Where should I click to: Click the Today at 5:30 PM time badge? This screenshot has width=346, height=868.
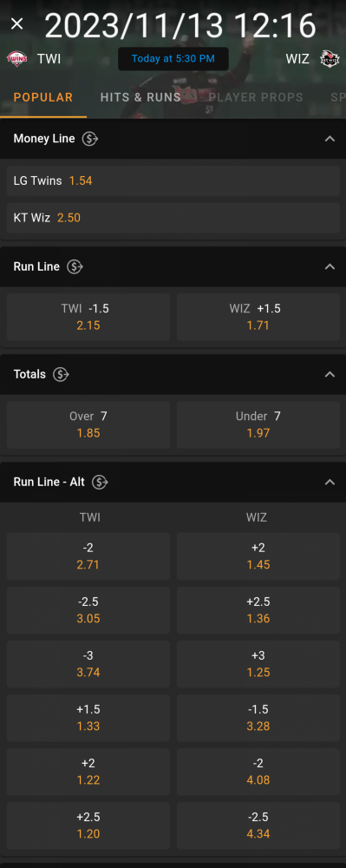click(x=173, y=59)
